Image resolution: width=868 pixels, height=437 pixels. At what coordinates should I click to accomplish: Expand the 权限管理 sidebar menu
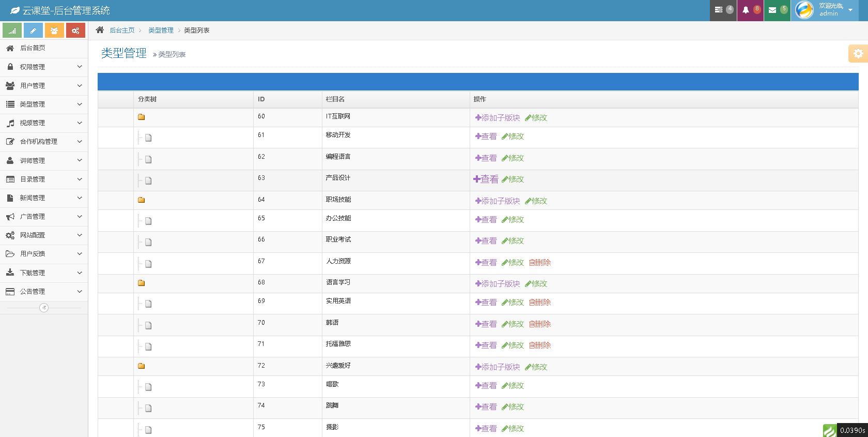[44, 67]
